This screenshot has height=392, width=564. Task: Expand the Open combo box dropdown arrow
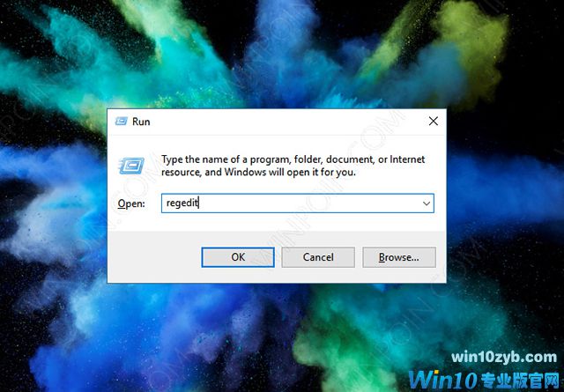pos(427,203)
